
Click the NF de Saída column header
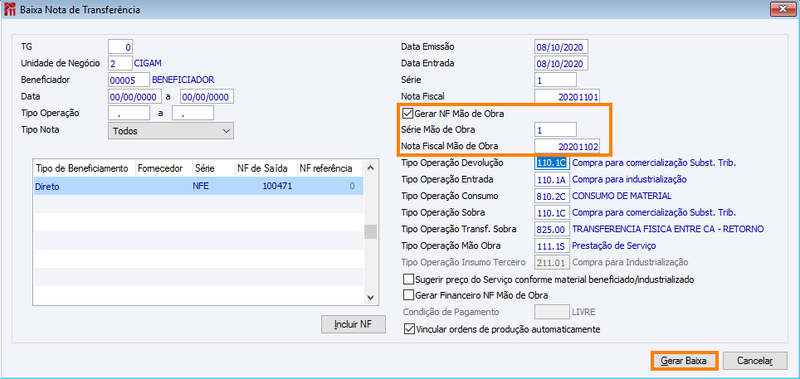pyautogui.click(x=265, y=168)
